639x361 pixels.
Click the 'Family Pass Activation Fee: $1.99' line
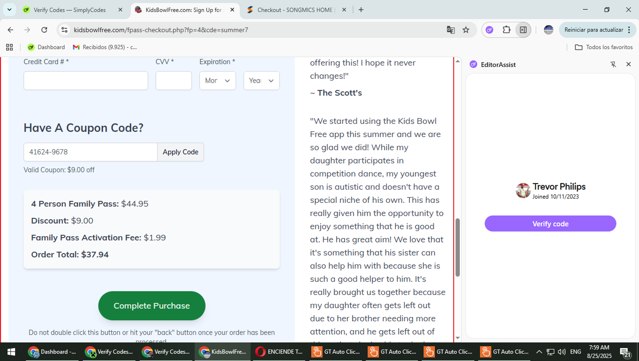click(99, 238)
